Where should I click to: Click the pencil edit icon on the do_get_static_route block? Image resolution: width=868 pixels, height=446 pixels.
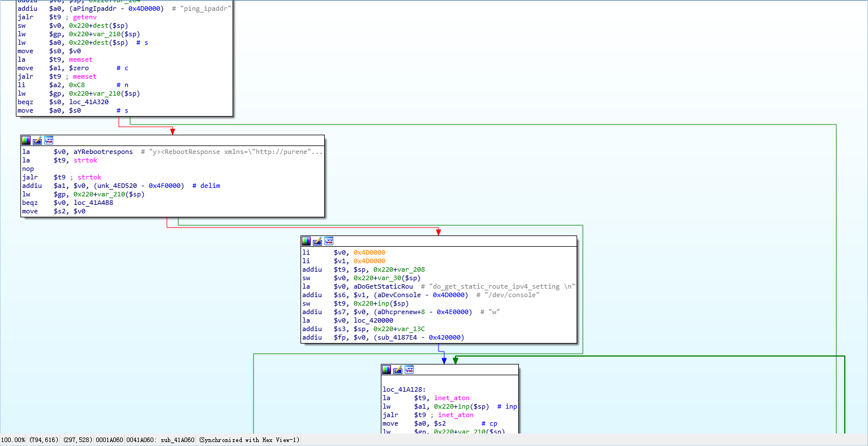[x=317, y=241]
